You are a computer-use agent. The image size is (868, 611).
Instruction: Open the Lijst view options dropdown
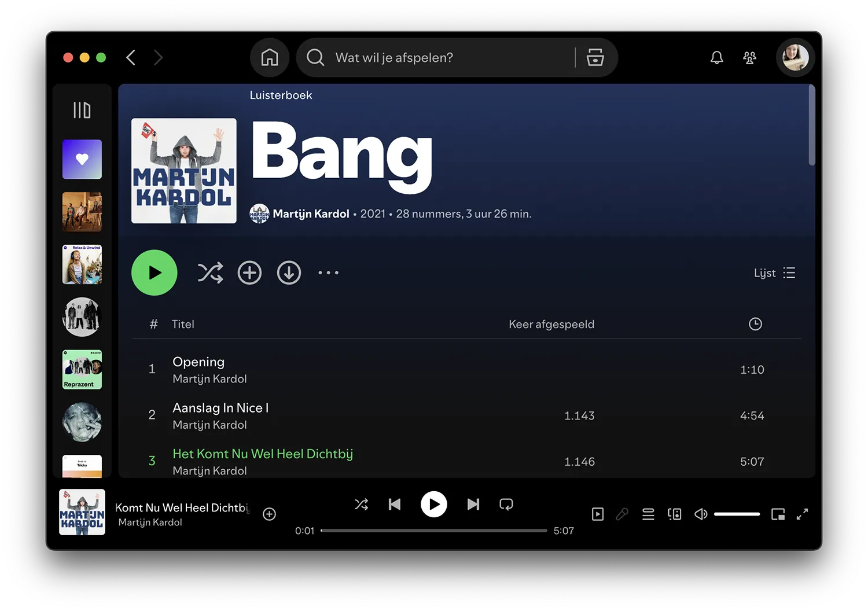point(774,273)
